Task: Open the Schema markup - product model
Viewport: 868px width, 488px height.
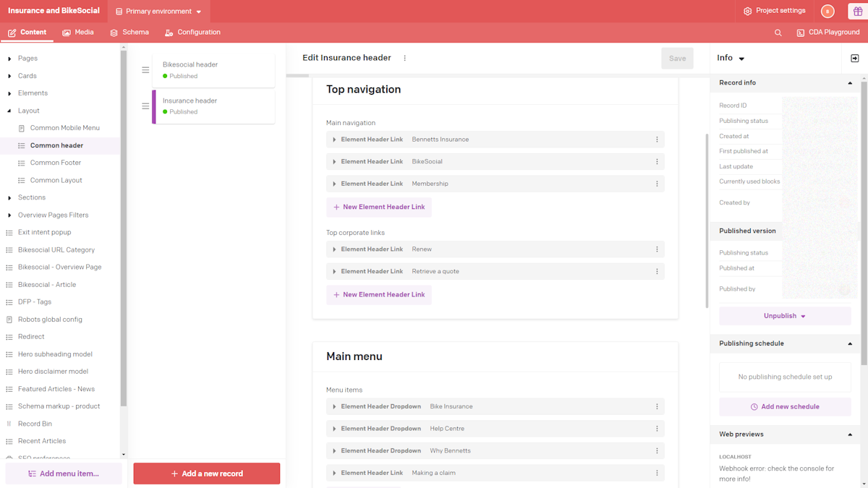Action: pos(60,406)
